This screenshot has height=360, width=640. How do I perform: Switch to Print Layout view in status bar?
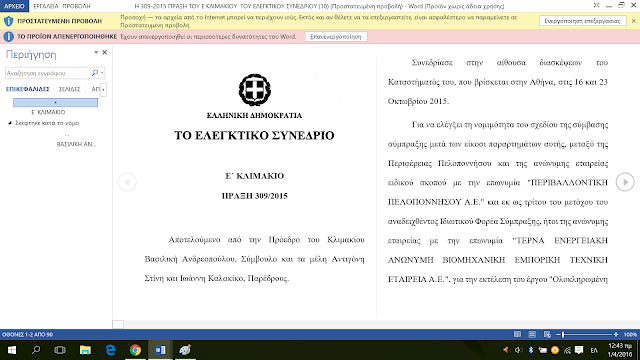click(532, 334)
